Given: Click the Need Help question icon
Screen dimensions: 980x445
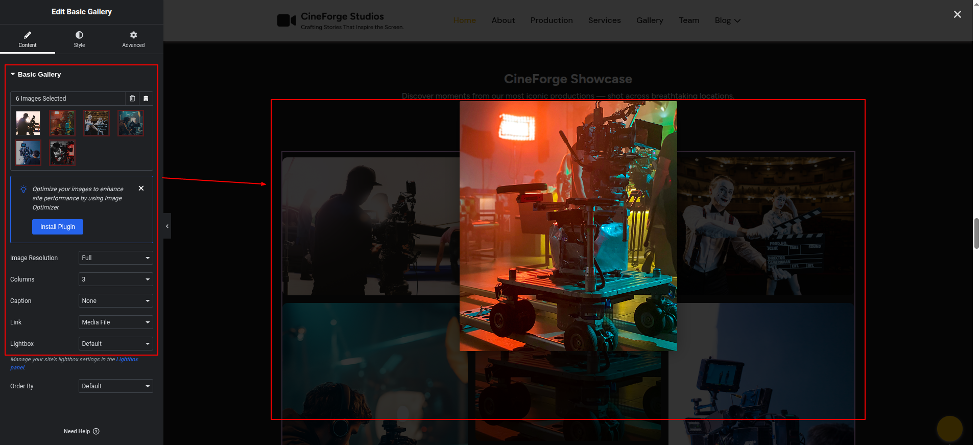Looking at the screenshot, I should point(96,431).
